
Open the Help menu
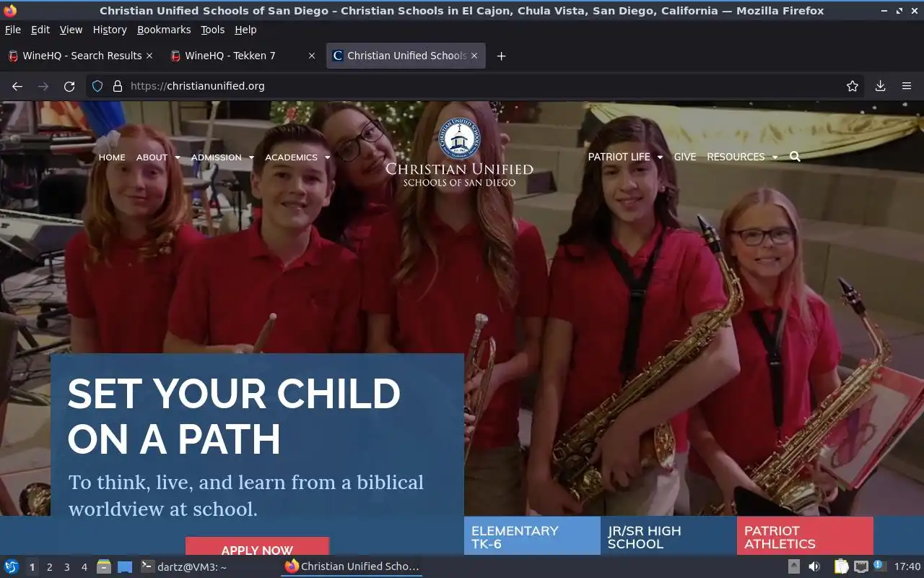pos(245,30)
